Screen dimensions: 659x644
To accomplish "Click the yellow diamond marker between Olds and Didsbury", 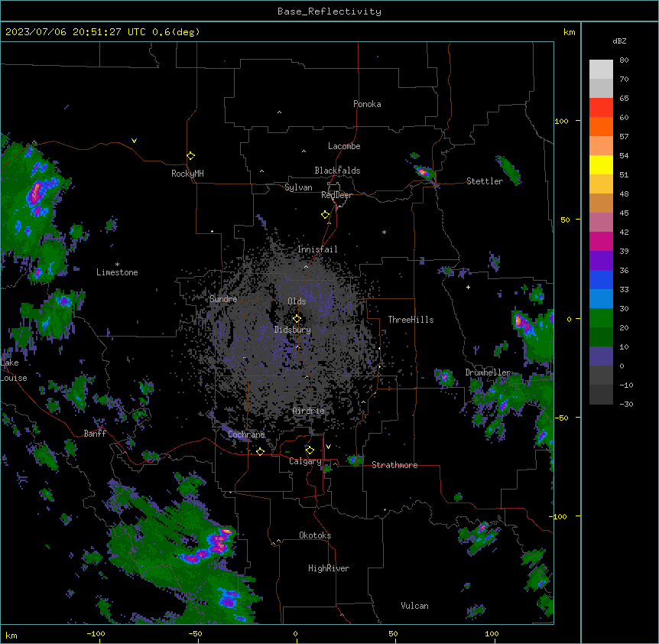I will (297, 319).
